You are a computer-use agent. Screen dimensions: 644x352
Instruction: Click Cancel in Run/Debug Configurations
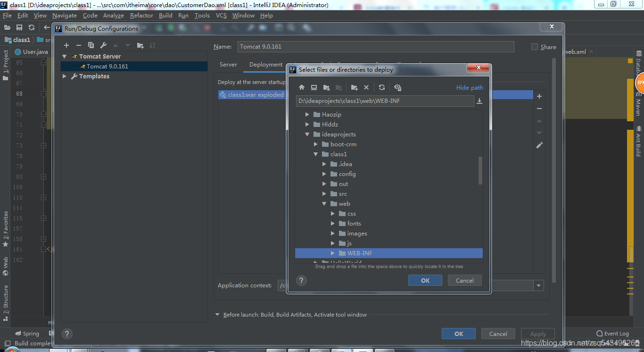[x=498, y=334]
